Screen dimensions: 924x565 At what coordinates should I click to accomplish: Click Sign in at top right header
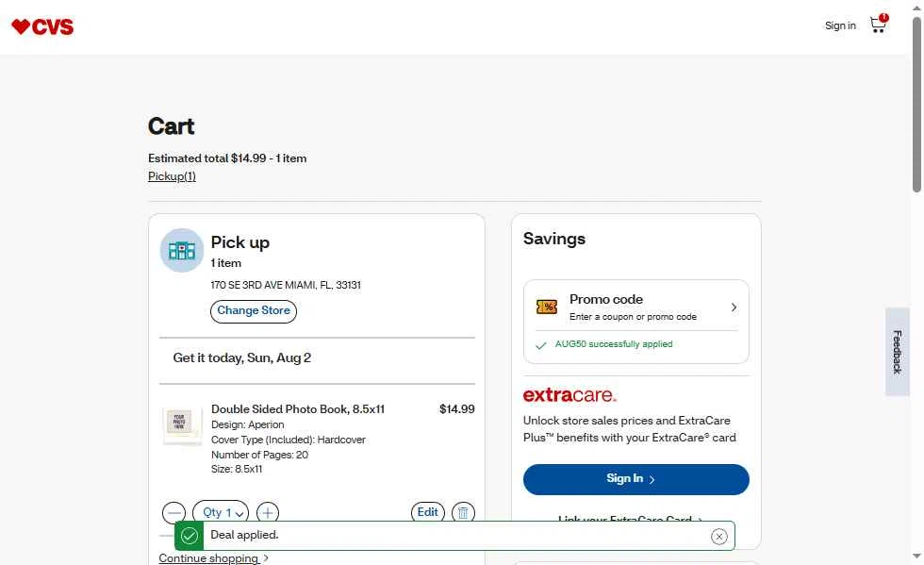click(x=840, y=25)
